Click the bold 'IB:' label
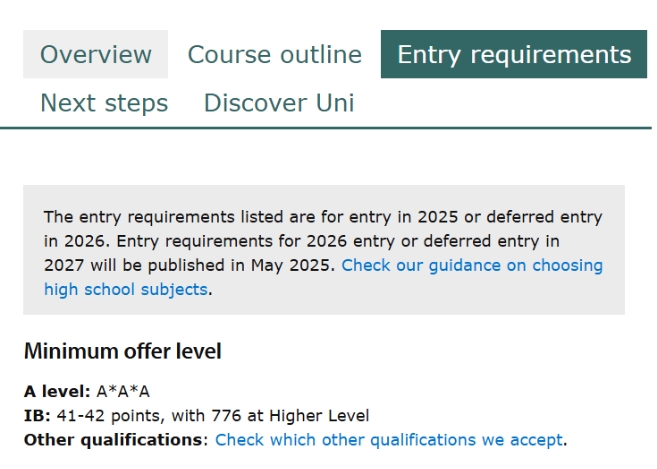657x469 pixels. tap(37, 416)
